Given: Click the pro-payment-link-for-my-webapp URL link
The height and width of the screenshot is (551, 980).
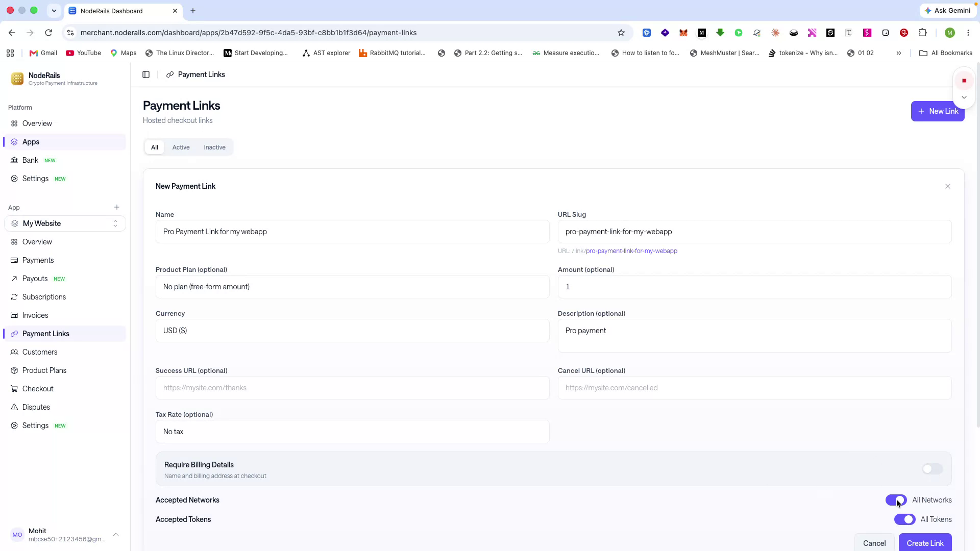Looking at the screenshot, I should point(631,251).
